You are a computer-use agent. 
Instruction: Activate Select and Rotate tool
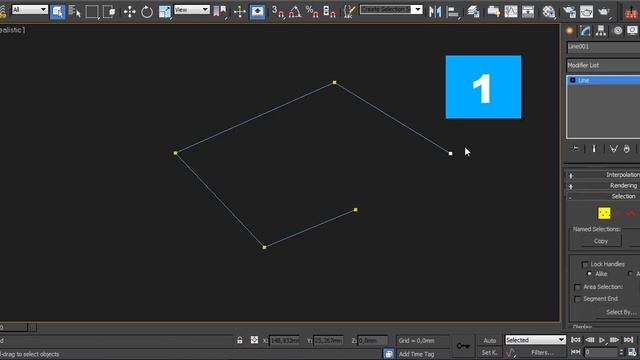coord(147,11)
